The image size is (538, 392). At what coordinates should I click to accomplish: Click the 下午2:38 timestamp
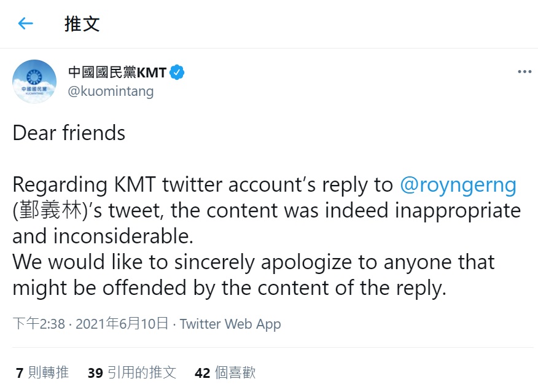(39, 324)
